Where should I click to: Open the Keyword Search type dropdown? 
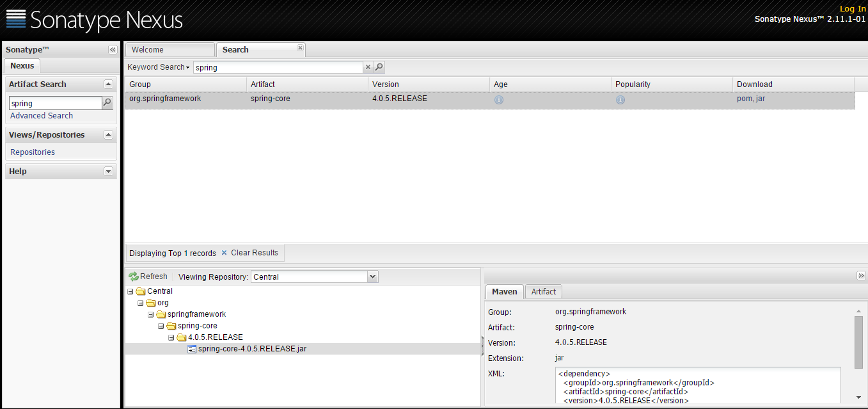tap(158, 67)
